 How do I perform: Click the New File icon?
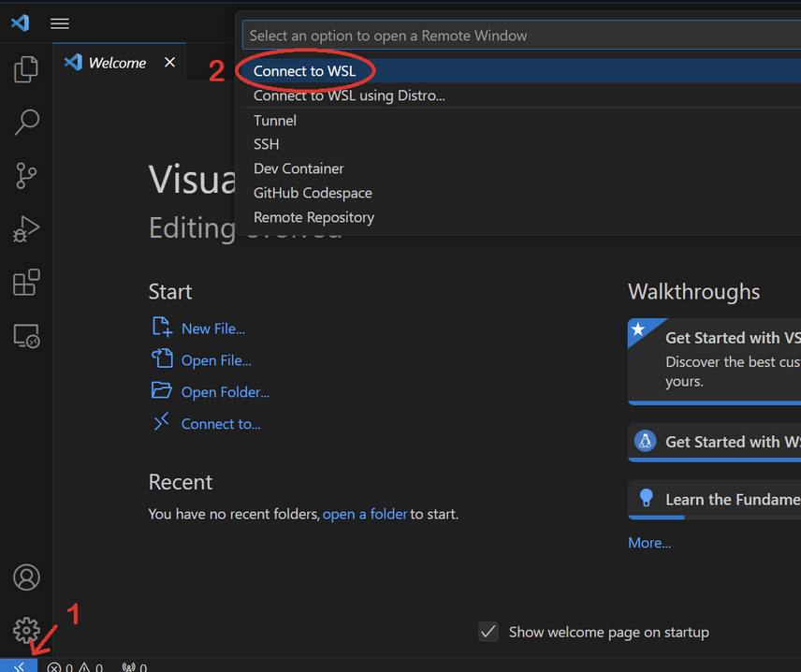click(x=162, y=327)
